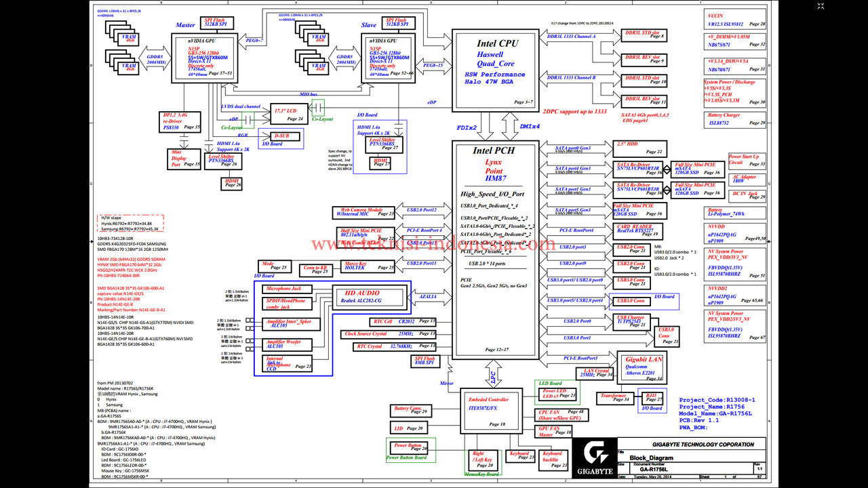Image resolution: width=868 pixels, height=488 pixels.
Task: Click the Power Start Up Circuit block
Action: 747,160
